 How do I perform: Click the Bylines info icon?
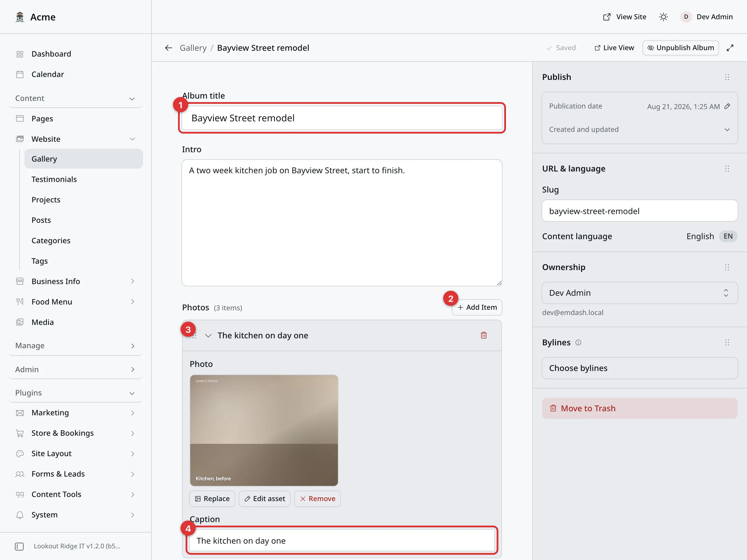(x=578, y=343)
